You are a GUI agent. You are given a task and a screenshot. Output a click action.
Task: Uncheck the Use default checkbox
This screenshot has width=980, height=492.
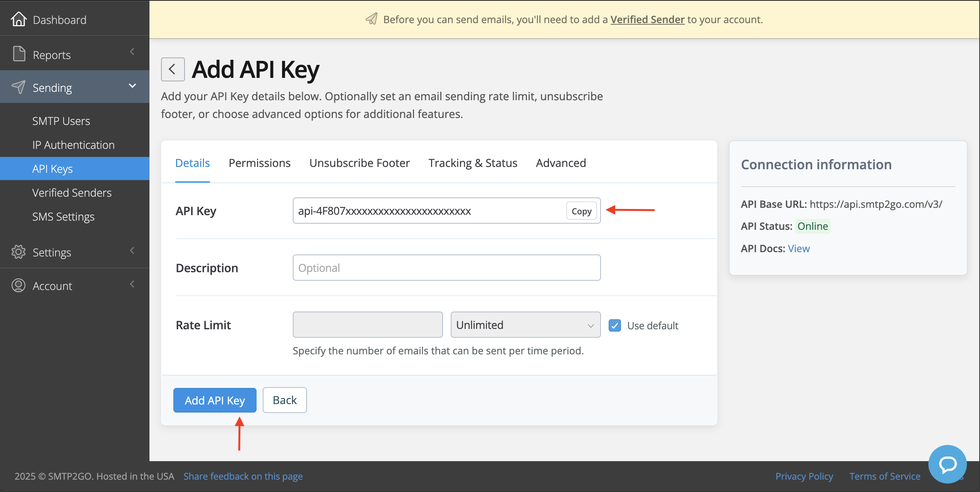(615, 325)
